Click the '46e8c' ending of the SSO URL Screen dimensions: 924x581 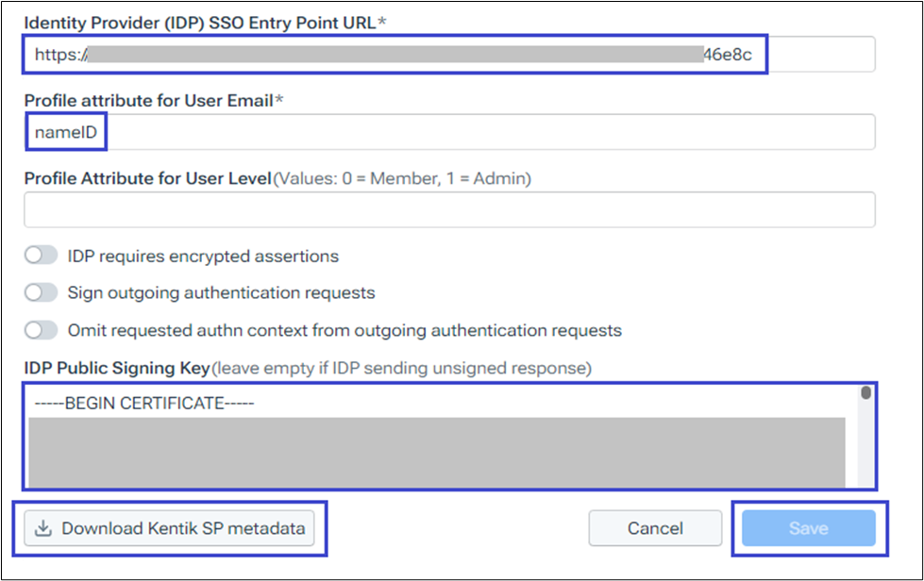click(x=727, y=55)
